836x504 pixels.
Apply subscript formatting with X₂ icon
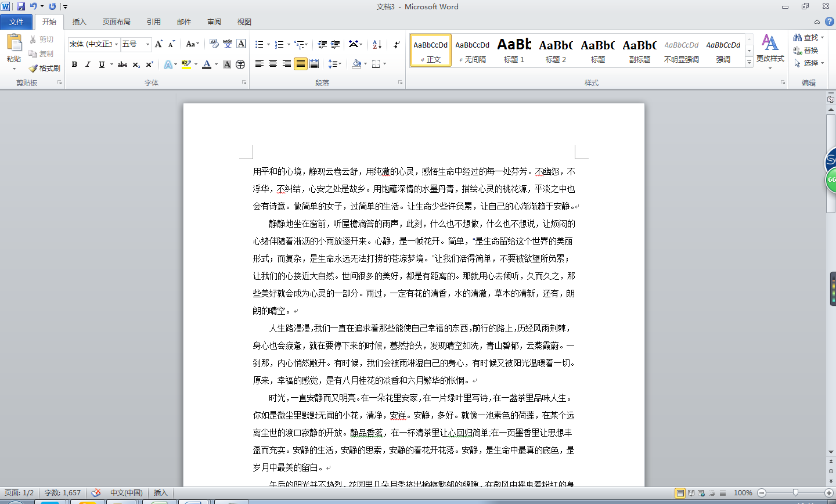136,64
